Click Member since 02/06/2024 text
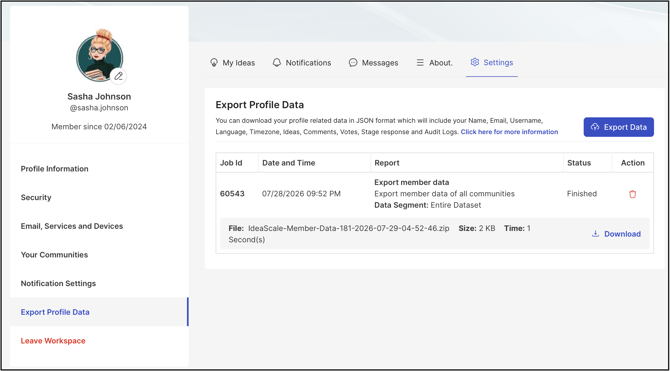 (x=99, y=127)
